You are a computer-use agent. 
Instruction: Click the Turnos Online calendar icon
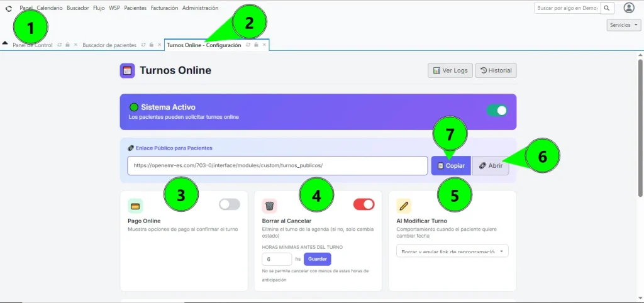[x=127, y=70]
